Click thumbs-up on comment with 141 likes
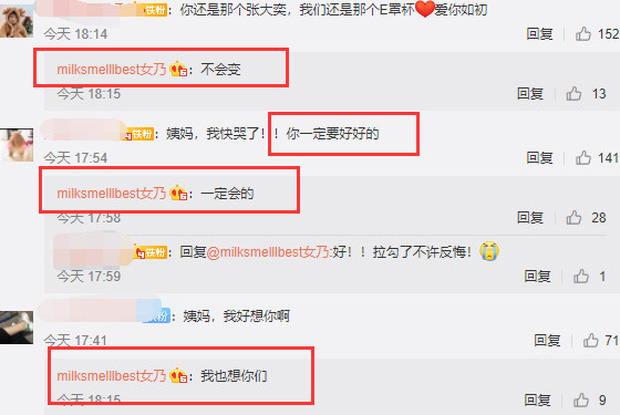This screenshot has width=620, height=415. coord(583,158)
